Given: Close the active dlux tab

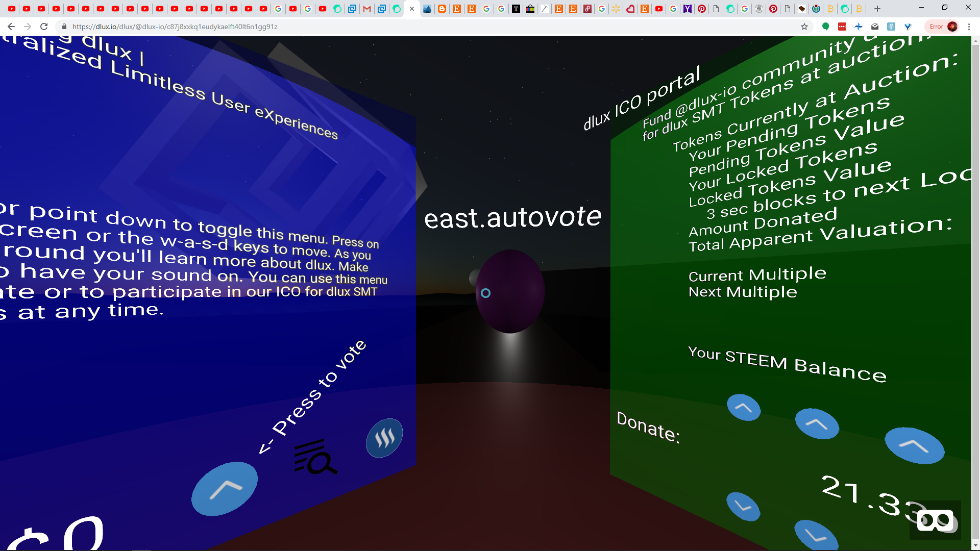Looking at the screenshot, I should tap(412, 9).
